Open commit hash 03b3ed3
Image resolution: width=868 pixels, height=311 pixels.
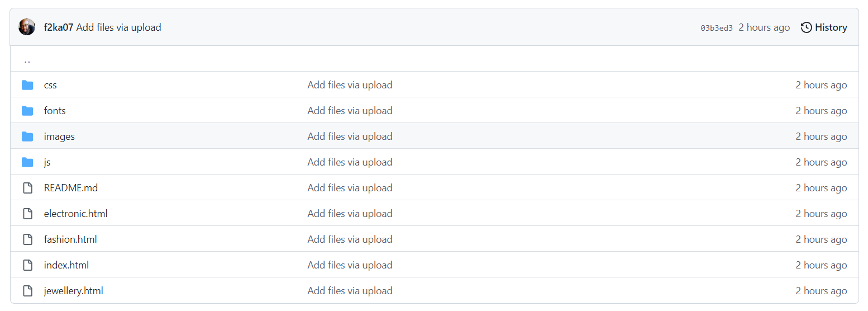pyautogui.click(x=716, y=28)
